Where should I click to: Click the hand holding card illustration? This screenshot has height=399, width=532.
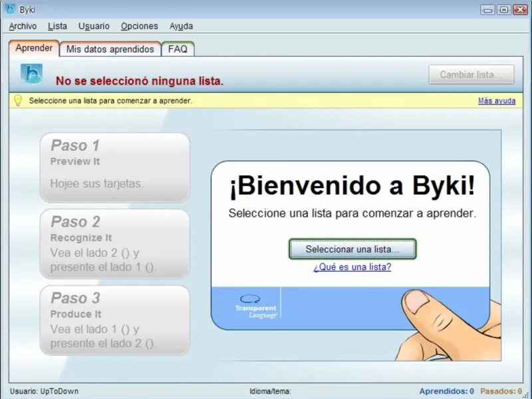[x=448, y=326]
